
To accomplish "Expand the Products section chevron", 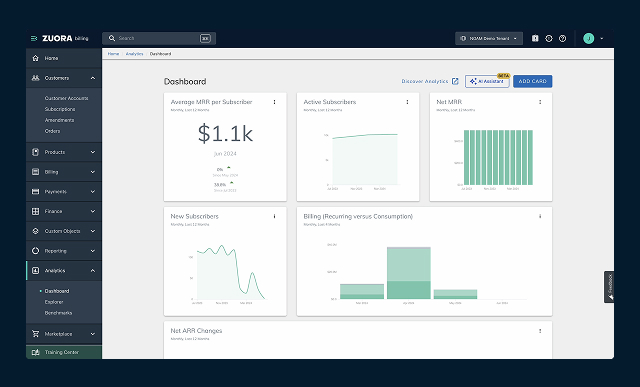I will pyautogui.click(x=93, y=152).
